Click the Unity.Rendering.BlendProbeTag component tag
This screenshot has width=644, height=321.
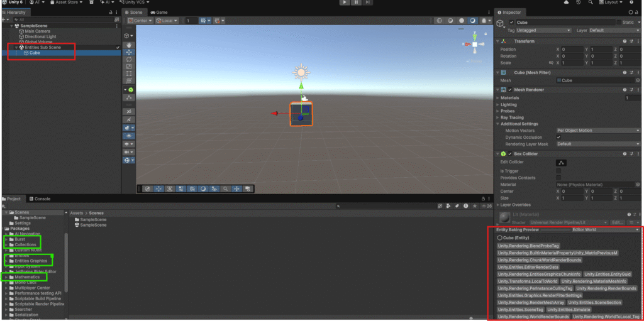528,246
